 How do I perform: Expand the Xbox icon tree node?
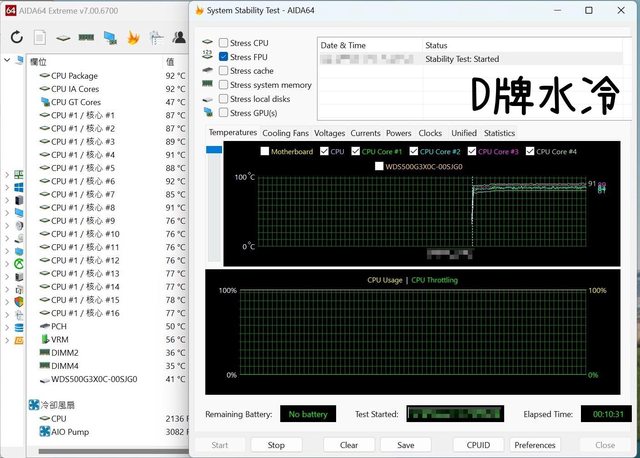click(x=6, y=264)
